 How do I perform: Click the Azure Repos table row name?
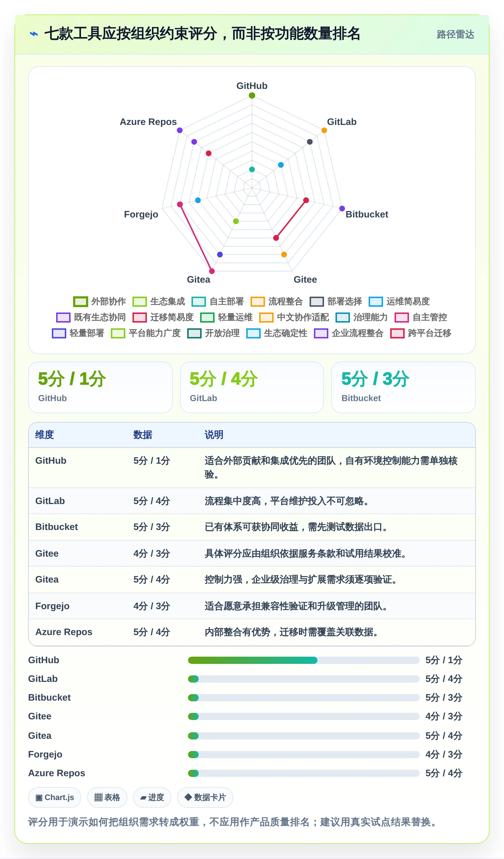point(64,632)
